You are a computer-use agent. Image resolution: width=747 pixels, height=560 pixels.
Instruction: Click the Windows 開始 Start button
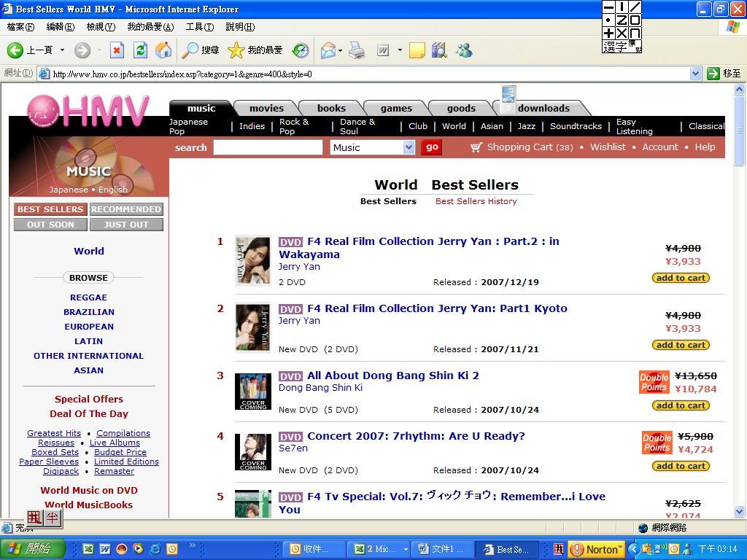click(32, 549)
